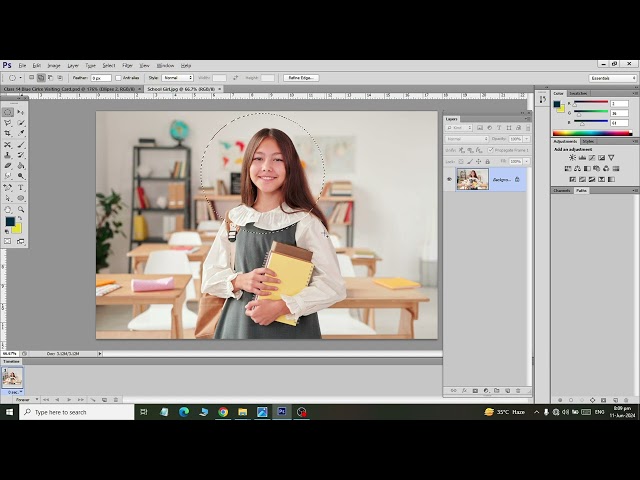Open the Forever looping options dropdown
The height and width of the screenshot is (480, 640).
tap(27, 400)
